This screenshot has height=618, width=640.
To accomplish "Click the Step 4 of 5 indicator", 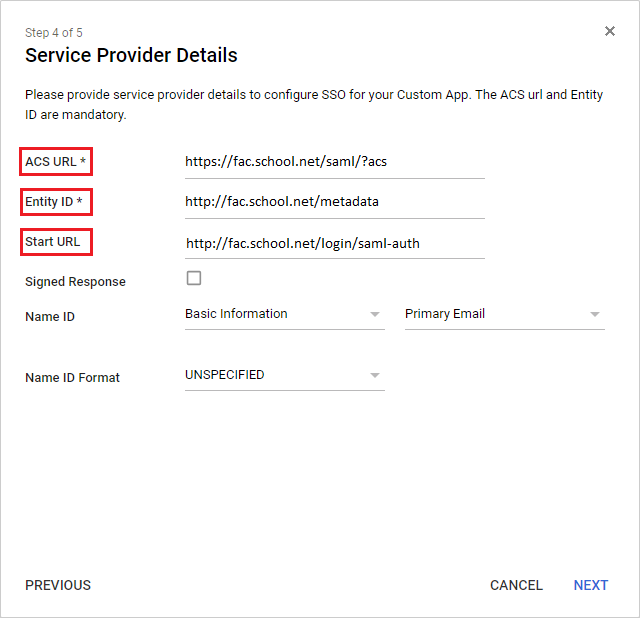I will pyautogui.click(x=54, y=33).
